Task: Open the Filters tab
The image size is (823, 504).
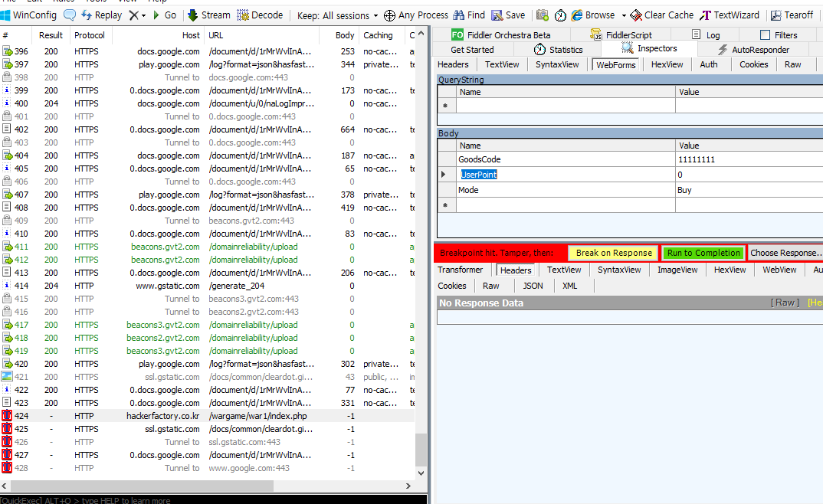Action: 779,35
